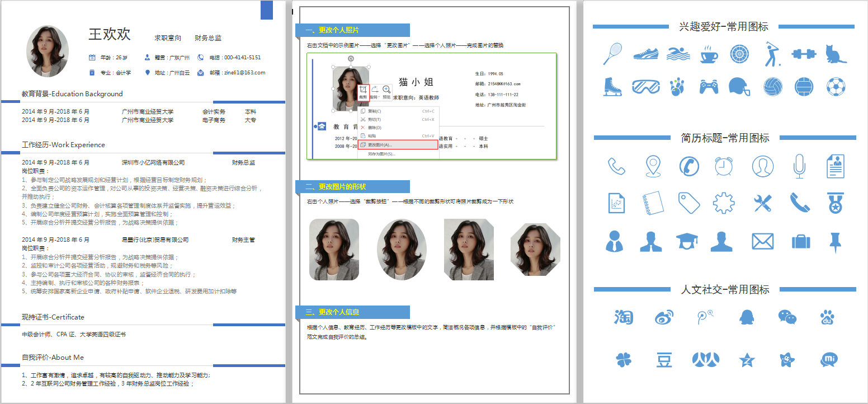Select 粘贴 in the context menu
The height and width of the screenshot is (404, 868).
tap(398, 136)
